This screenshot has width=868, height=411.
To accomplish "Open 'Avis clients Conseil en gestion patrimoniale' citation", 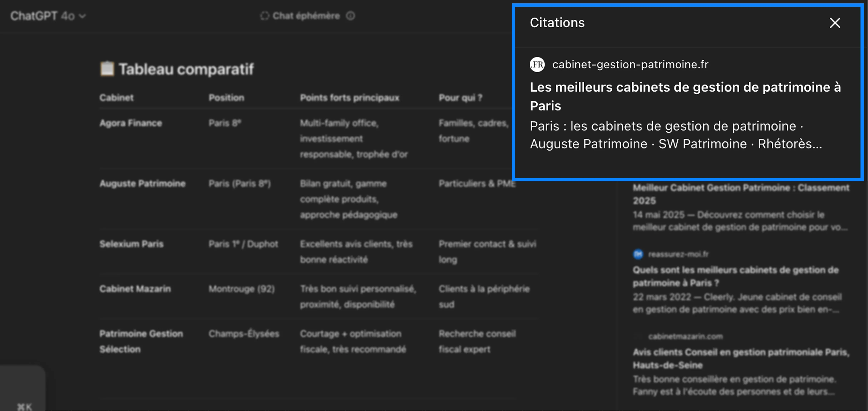I will (x=741, y=358).
